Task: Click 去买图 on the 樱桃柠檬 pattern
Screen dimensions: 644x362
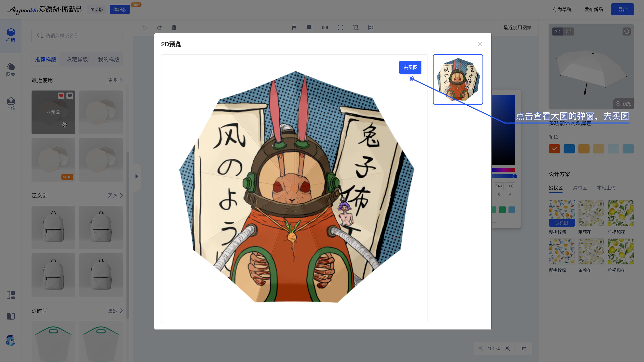Action: point(562,223)
